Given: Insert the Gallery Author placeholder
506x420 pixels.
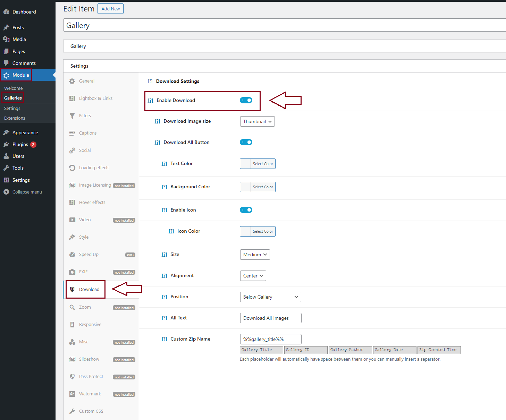Looking at the screenshot, I should coord(350,350).
